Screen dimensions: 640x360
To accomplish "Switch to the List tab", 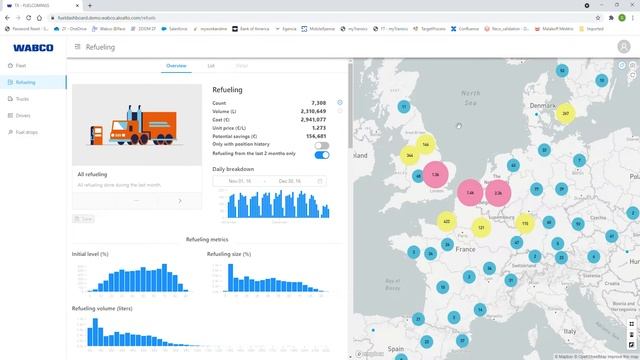I will tap(211, 66).
